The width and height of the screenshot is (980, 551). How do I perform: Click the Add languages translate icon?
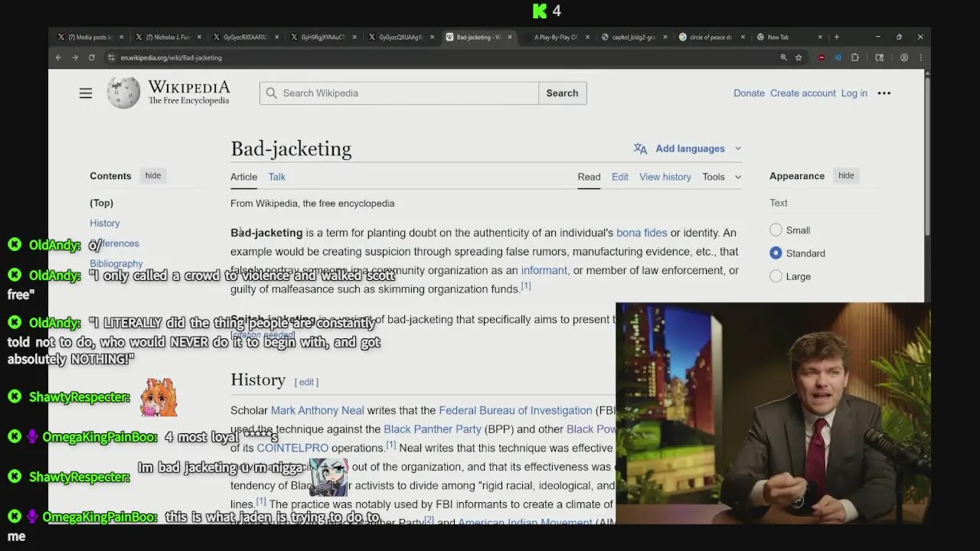[x=640, y=148]
